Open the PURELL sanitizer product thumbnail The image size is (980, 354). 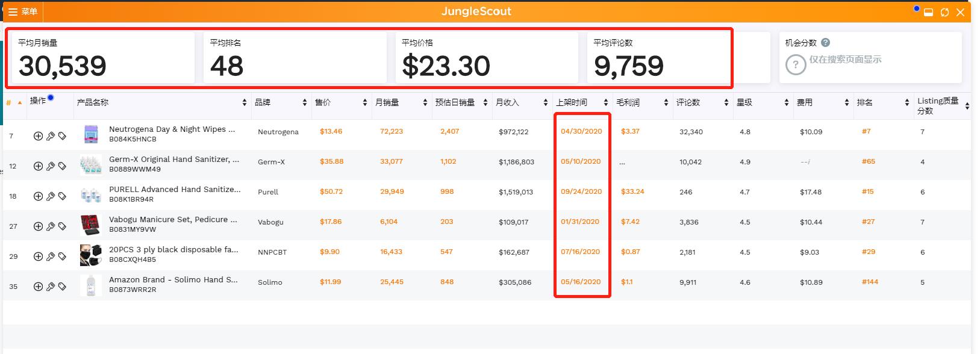click(x=91, y=194)
